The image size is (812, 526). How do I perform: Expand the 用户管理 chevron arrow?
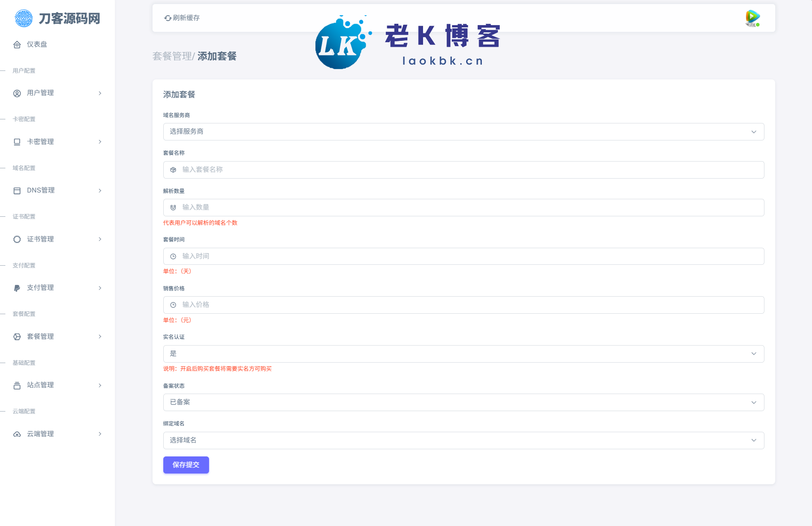point(100,93)
